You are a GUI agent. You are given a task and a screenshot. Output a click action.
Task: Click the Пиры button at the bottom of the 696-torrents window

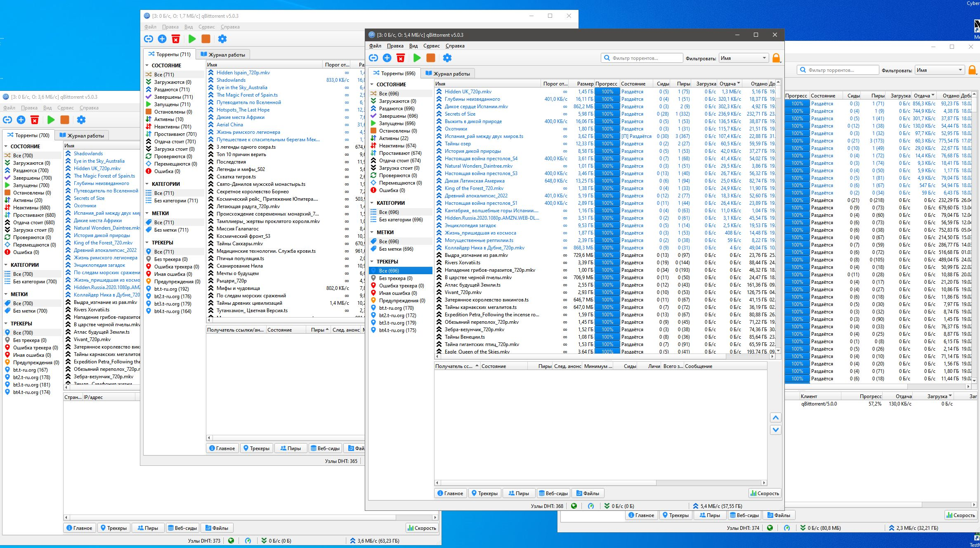tap(518, 493)
